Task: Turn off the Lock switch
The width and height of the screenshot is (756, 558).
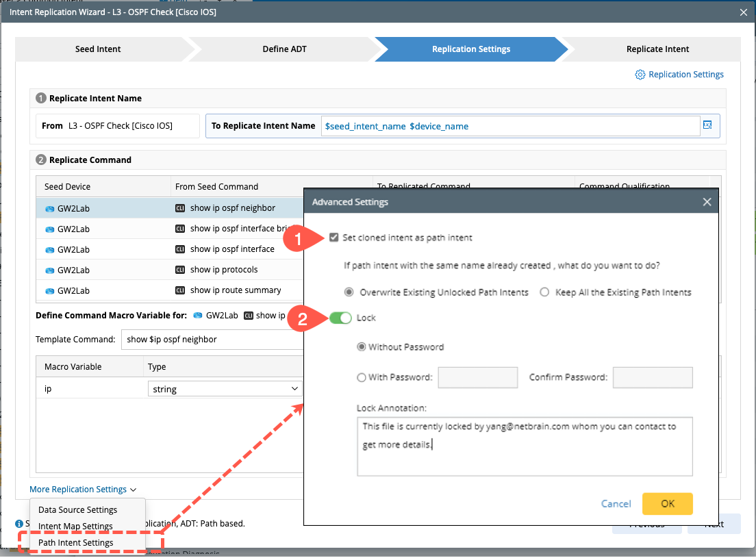Action: point(340,318)
